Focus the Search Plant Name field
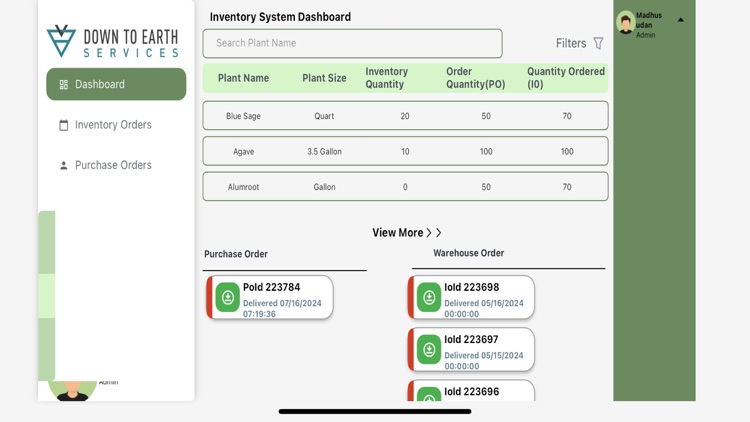The image size is (750, 422). click(x=353, y=43)
